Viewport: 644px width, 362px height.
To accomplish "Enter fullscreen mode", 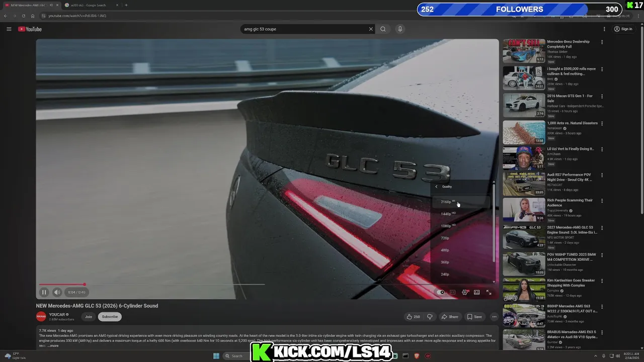I will pos(489,292).
